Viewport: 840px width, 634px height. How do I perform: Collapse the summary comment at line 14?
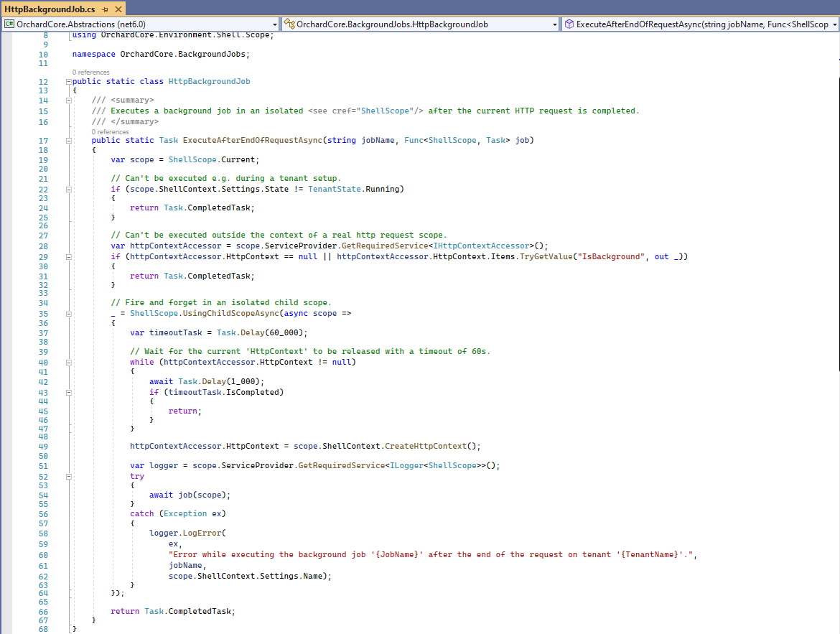[69, 101]
